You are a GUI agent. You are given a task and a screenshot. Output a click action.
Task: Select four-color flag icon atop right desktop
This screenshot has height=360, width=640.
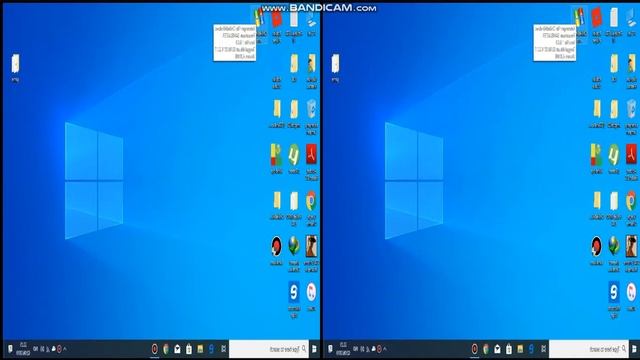tap(579, 18)
